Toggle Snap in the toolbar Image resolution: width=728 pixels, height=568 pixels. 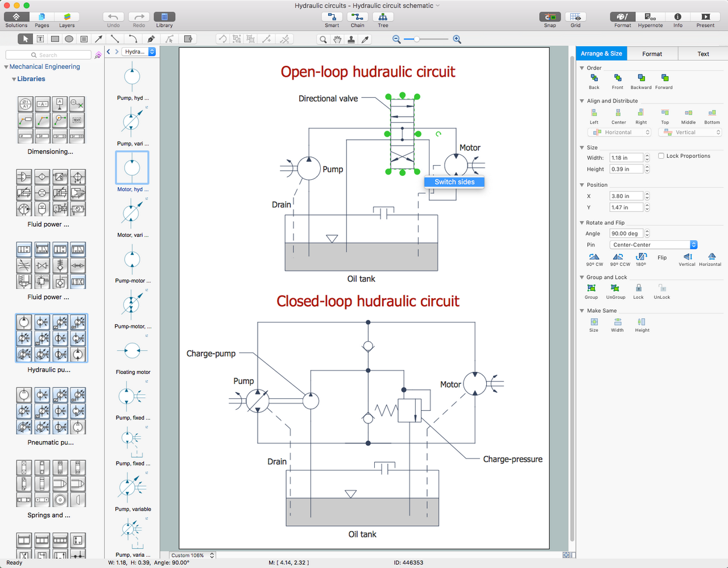coord(549,17)
